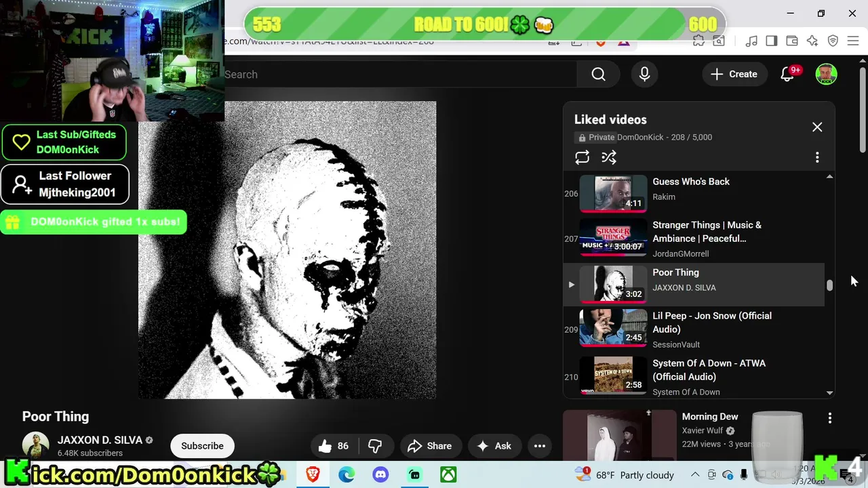Open Xbox app from taskbar
Viewport: 868px width, 488px height.
pos(448,474)
